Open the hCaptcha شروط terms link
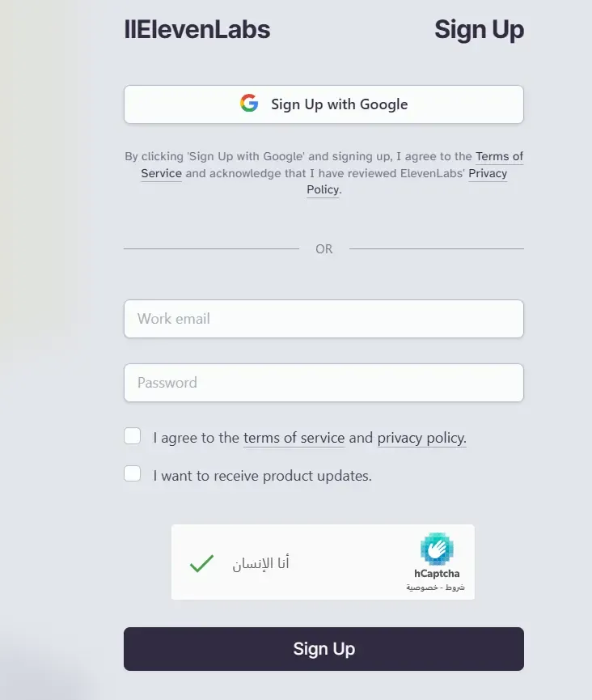Image resolution: width=592 pixels, height=700 pixels. (457, 588)
